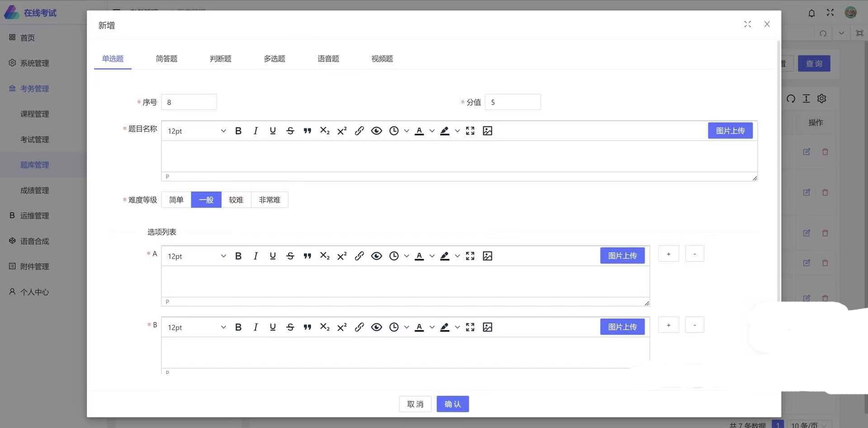Toggle fullscreen in option A editor toolbar

(x=470, y=256)
